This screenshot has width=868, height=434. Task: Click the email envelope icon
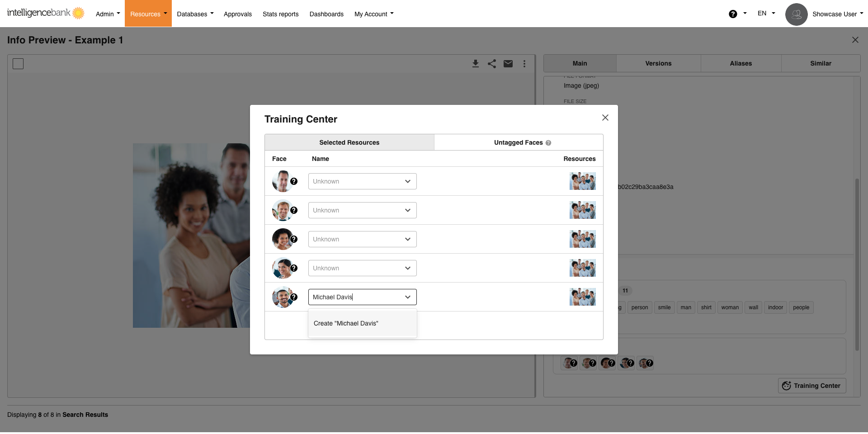click(508, 64)
